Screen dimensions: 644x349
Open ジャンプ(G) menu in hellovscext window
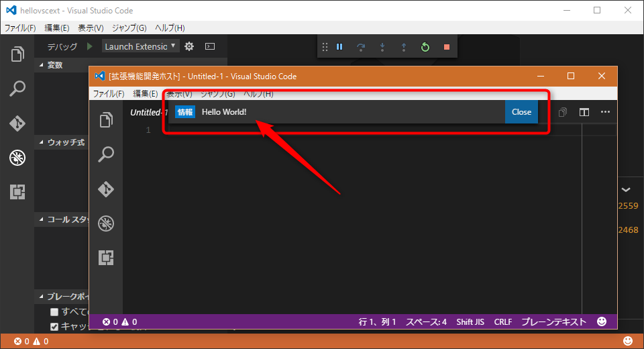tap(129, 28)
